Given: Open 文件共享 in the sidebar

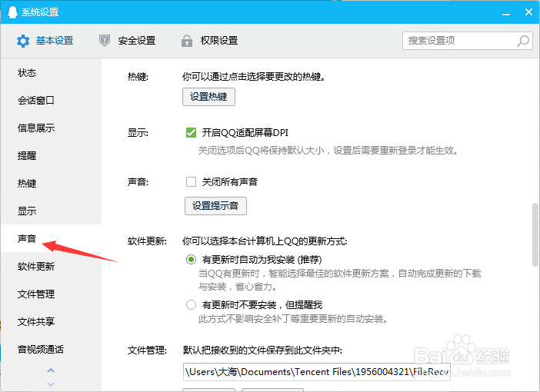Looking at the screenshot, I should pyautogui.click(x=51, y=321).
